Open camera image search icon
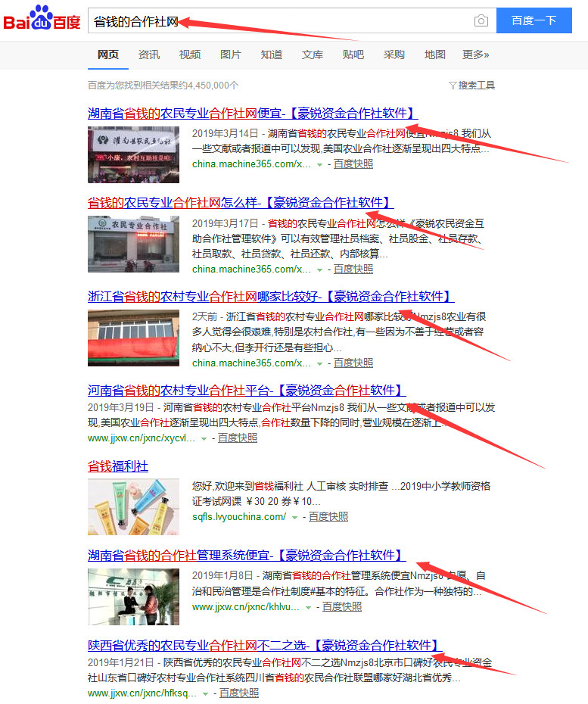The height and width of the screenshot is (704, 588). click(x=481, y=20)
